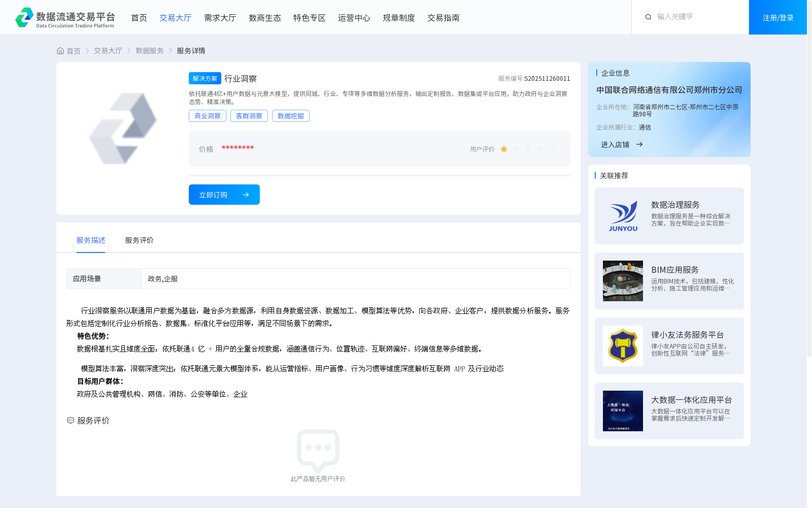This screenshot has width=812, height=508.
Task: Click the masked price asterisks
Action: coord(238,148)
